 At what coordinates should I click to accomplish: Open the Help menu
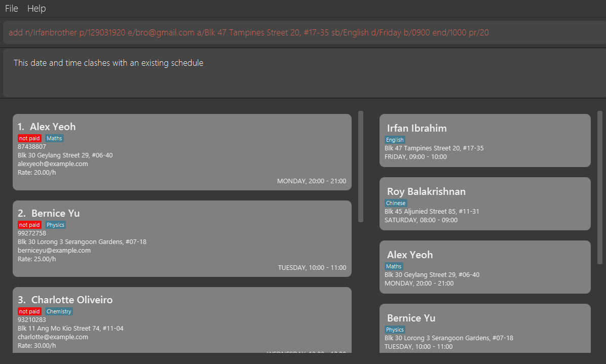click(36, 8)
